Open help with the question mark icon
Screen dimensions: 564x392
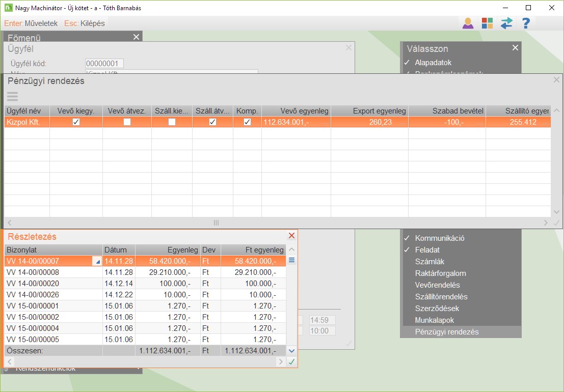526,23
